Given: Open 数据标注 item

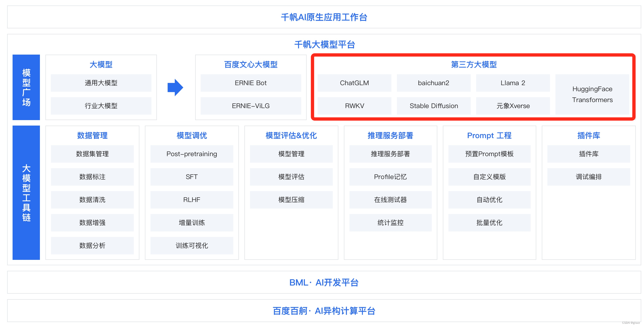Looking at the screenshot, I should point(92,177).
